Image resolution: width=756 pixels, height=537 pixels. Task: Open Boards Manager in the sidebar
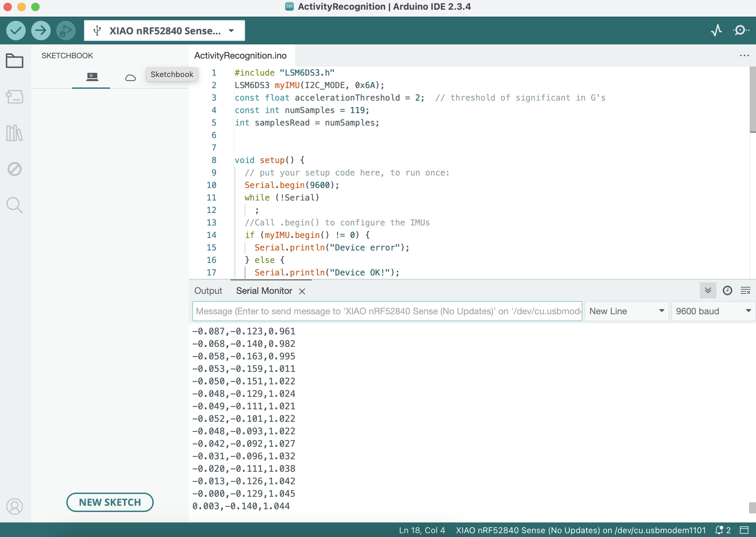point(15,97)
